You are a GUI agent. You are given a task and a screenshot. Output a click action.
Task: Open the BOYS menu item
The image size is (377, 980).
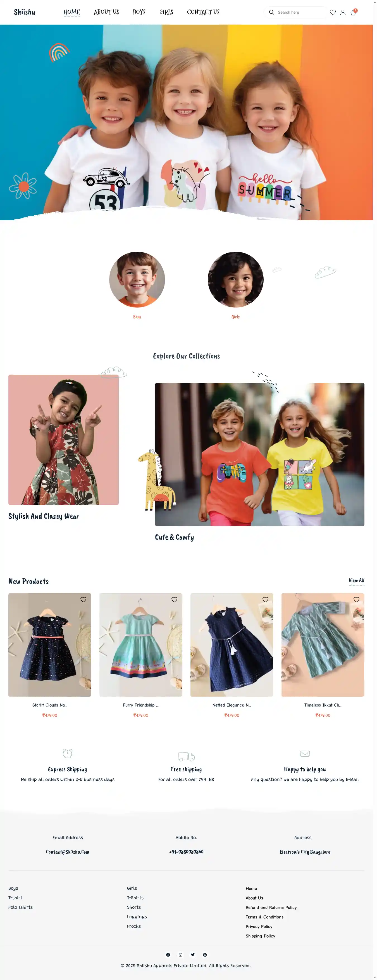point(139,12)
